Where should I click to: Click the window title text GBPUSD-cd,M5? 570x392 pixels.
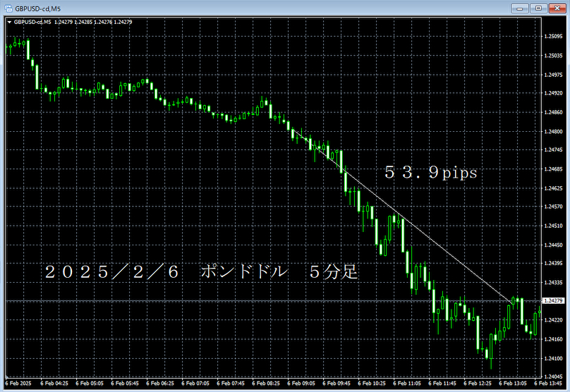38,8
